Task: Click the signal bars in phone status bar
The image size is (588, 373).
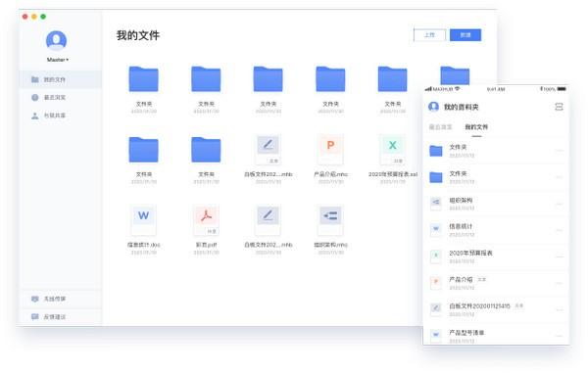Action: 428,89
